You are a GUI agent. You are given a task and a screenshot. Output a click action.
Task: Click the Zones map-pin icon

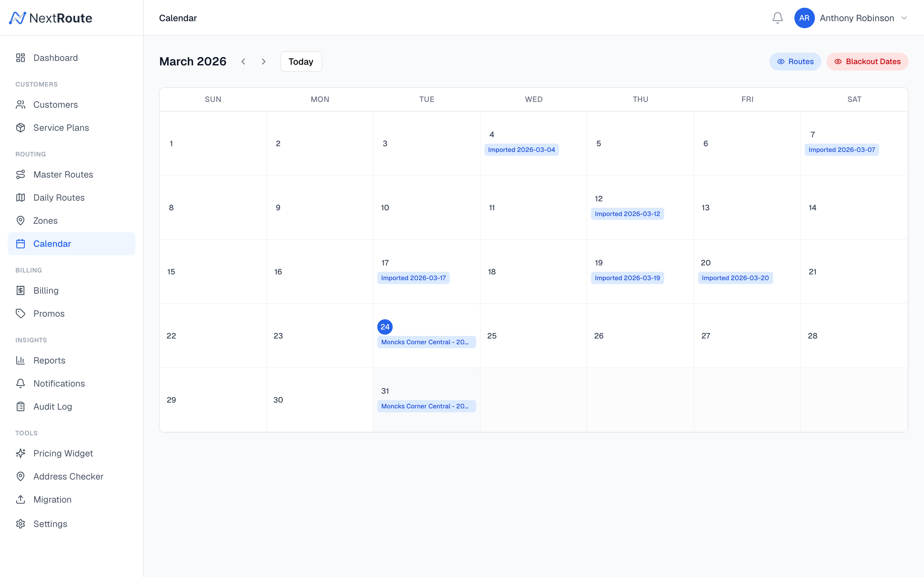pos(20,221)
